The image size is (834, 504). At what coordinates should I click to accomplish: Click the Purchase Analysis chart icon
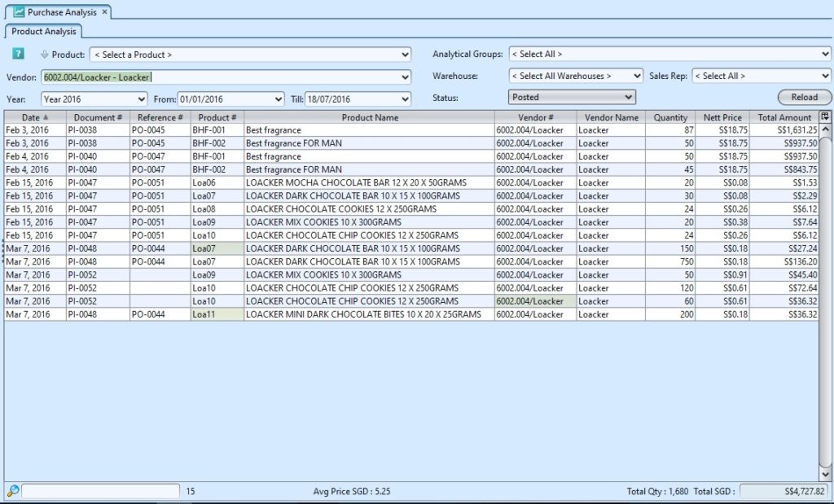click(x=19, y=11)
